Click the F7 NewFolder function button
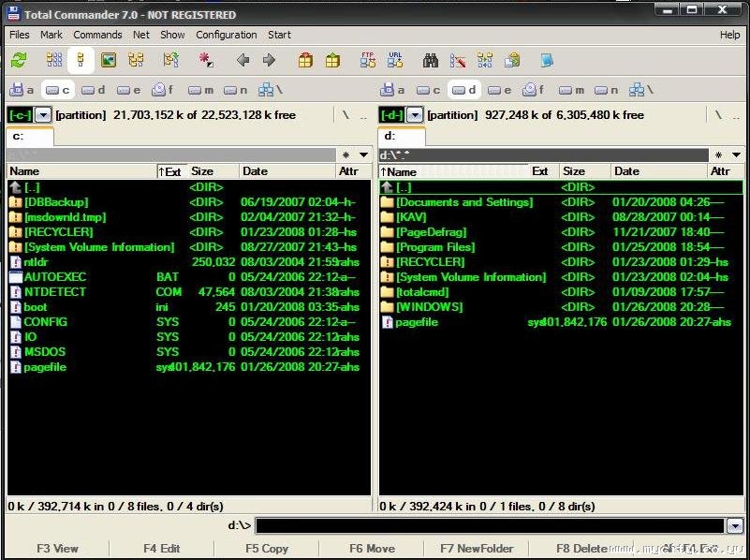 coord(477,549)
